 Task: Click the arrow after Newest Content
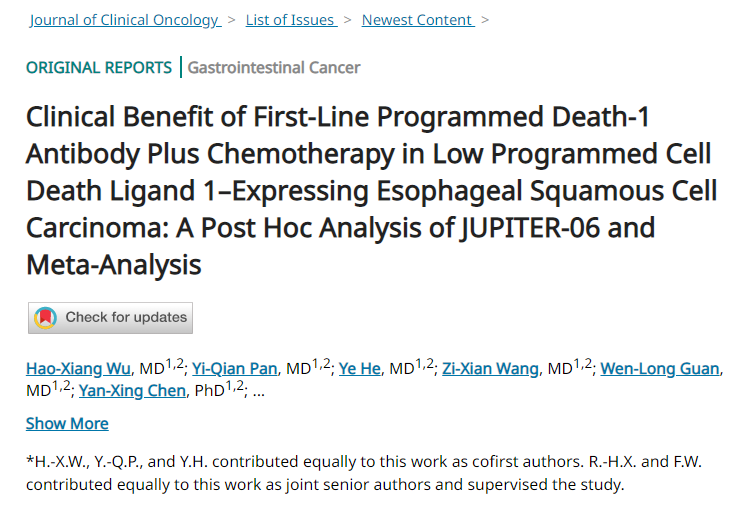click(x=485, y=20)
